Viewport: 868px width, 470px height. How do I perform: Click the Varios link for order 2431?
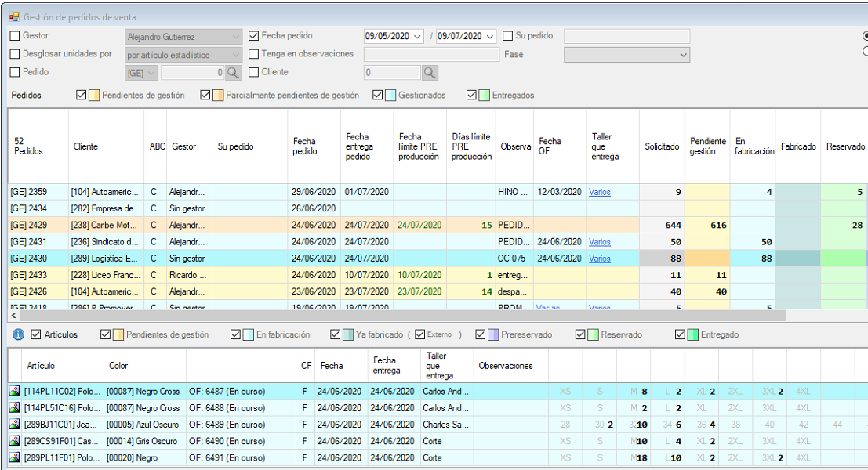(600, 242)
